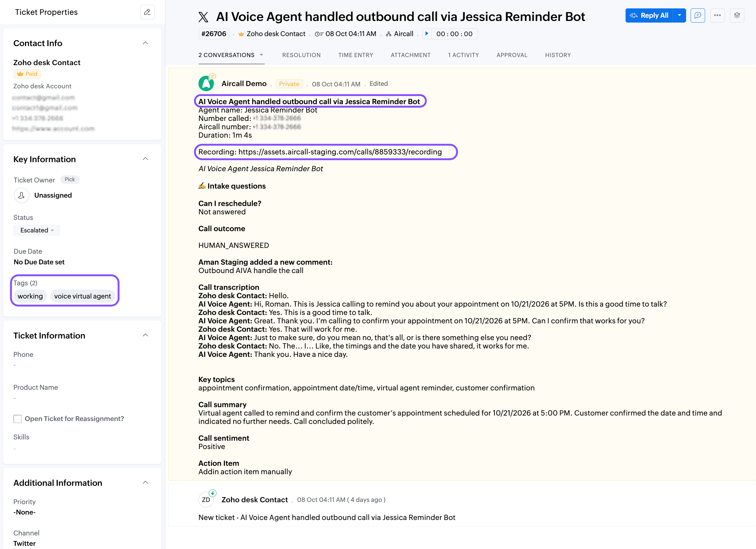Screen dimensions: 756x549
Task: Click the X (Twitter) channel icon
Action: pos(203,17)
